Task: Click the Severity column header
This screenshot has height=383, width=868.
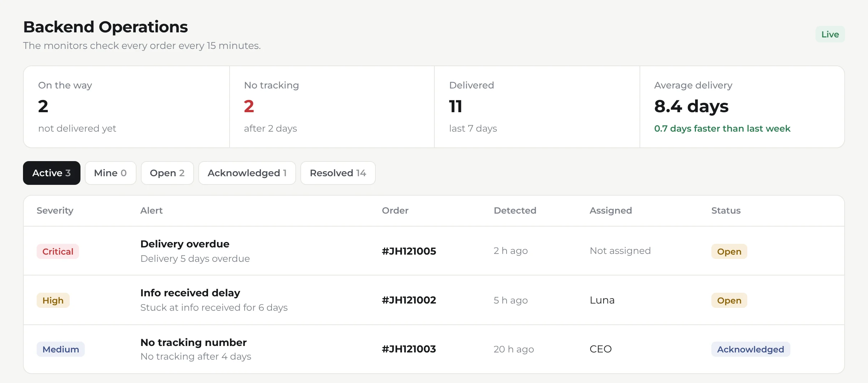Action: 55,210
